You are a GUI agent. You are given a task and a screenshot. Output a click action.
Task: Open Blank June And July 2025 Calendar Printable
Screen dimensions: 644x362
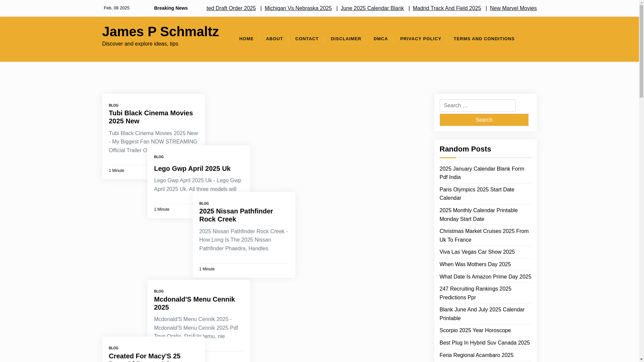pyautogui.click(x=482, y=314)
